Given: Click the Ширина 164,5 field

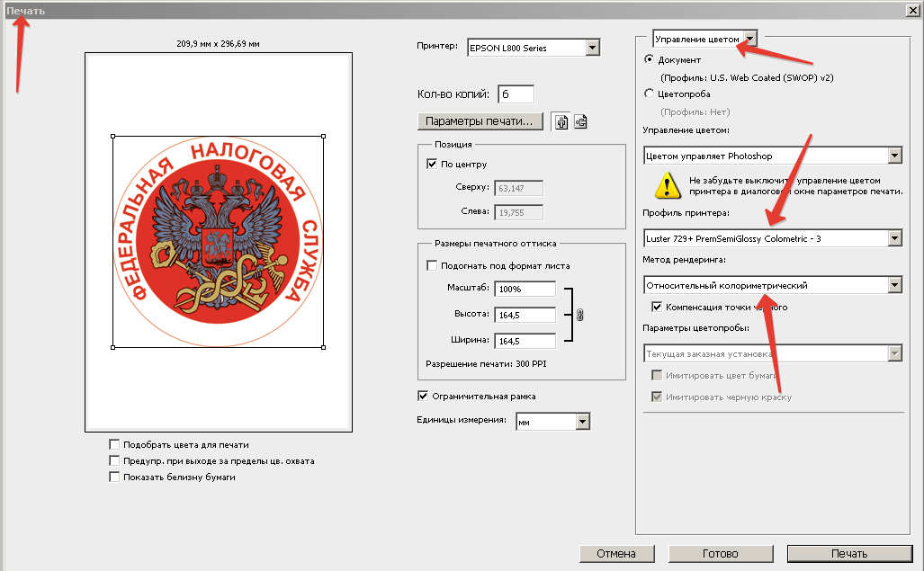Looking at the screenshot, I should coord(525,341).
